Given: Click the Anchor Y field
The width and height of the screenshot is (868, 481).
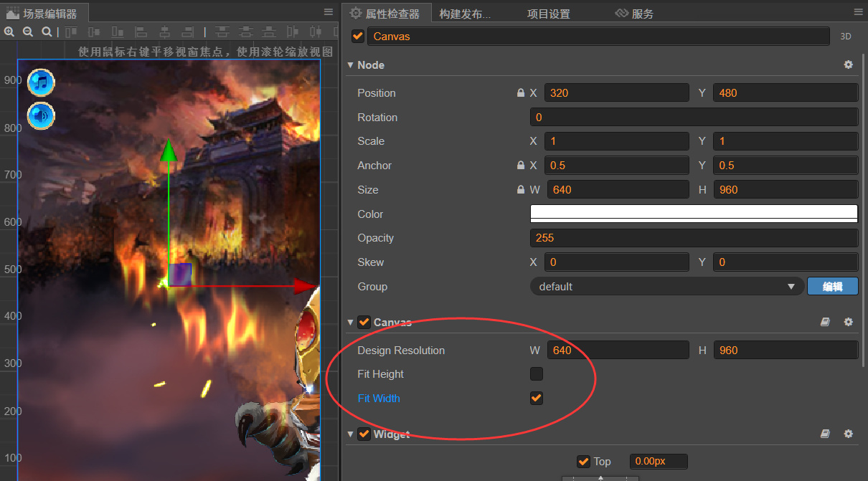Looking at the screenshot, I should [786, 165].
